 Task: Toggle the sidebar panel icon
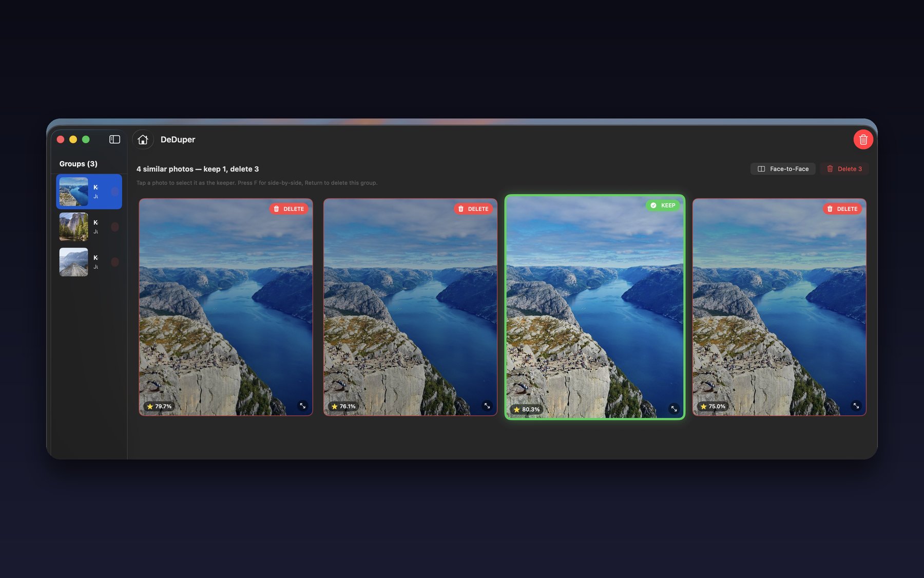click(x=114, y=139)
